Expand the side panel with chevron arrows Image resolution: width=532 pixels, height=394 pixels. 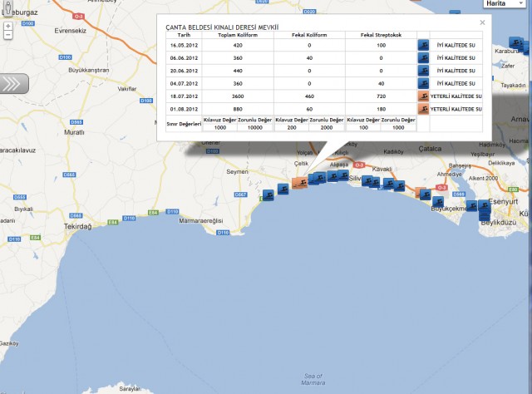[x=13, y=83]
